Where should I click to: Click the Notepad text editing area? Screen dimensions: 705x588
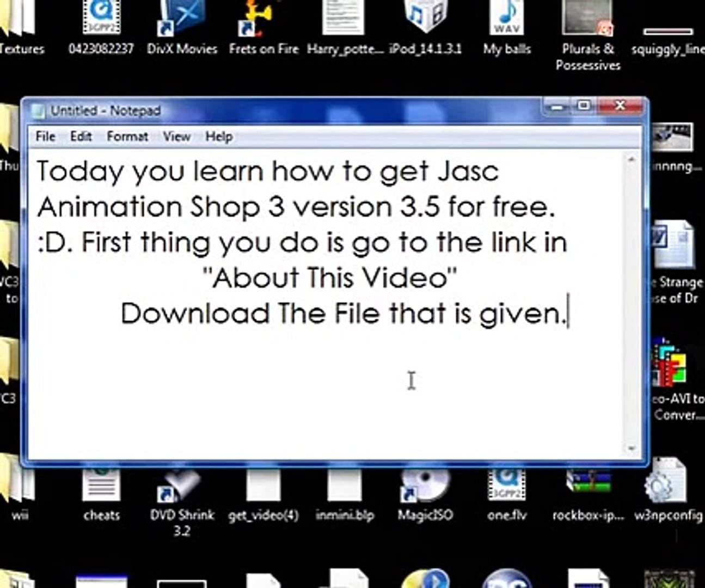(325, 304)
